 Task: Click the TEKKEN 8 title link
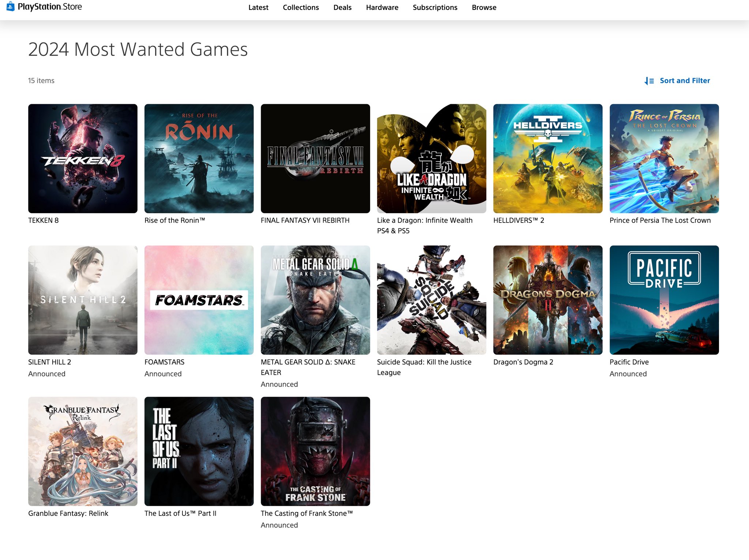(x=43, y=220)
